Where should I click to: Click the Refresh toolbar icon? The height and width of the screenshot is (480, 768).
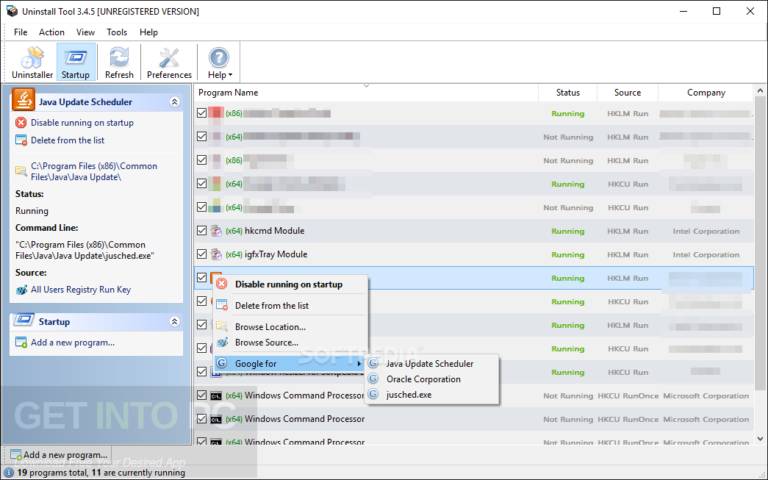(x=119, y=62)
